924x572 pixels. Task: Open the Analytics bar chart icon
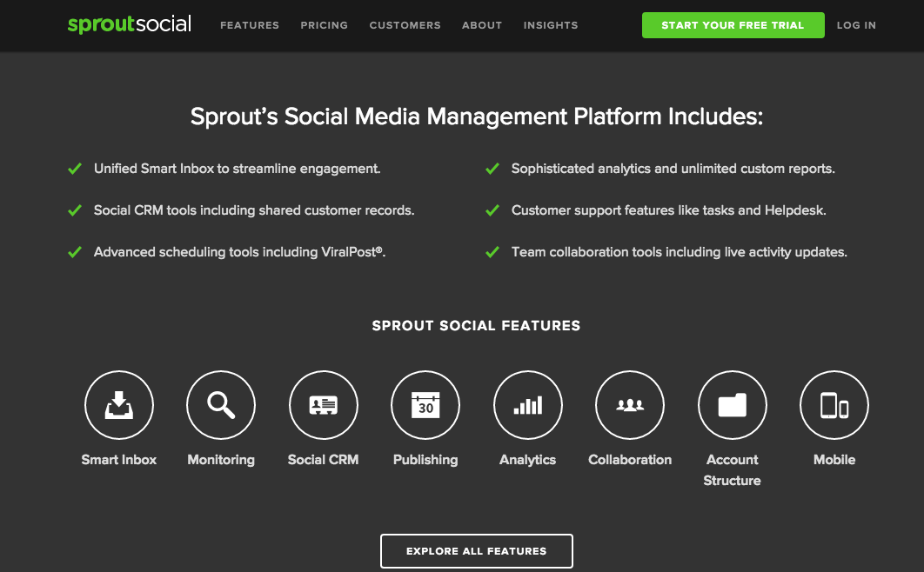coord(527,405)
